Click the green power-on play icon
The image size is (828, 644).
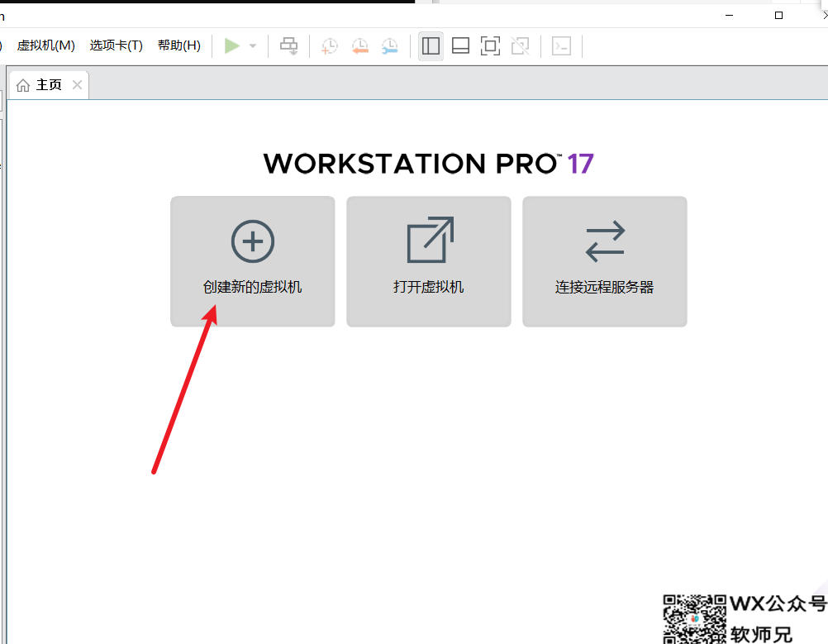[232, 46]
